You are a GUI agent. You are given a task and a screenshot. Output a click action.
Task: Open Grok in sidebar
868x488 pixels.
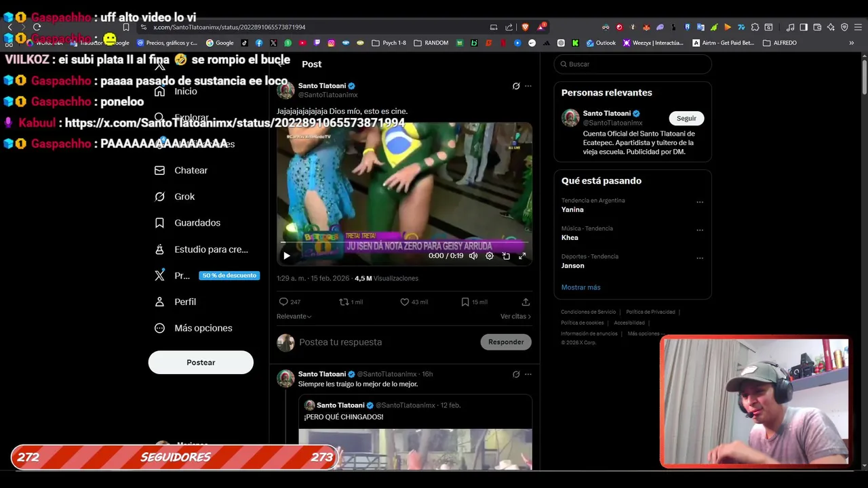coord(175,197)
